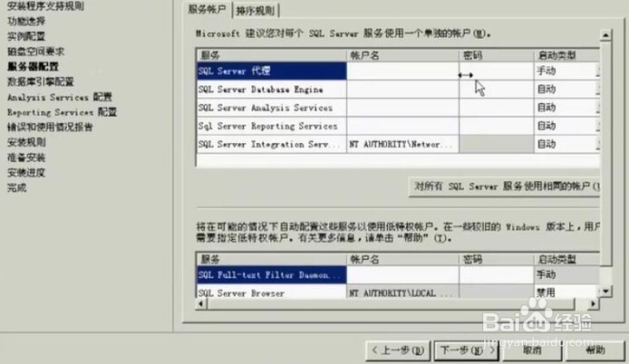Screen dimensions: 629x364
Task: Click vertical scrollbar down arrow
Action: [605, 292]
